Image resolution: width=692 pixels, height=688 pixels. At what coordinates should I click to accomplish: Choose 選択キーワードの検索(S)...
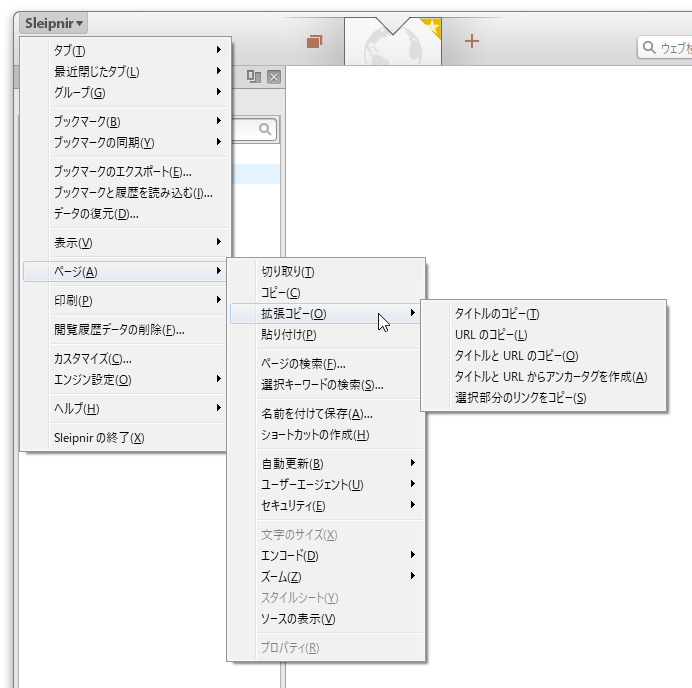(326, 384)
